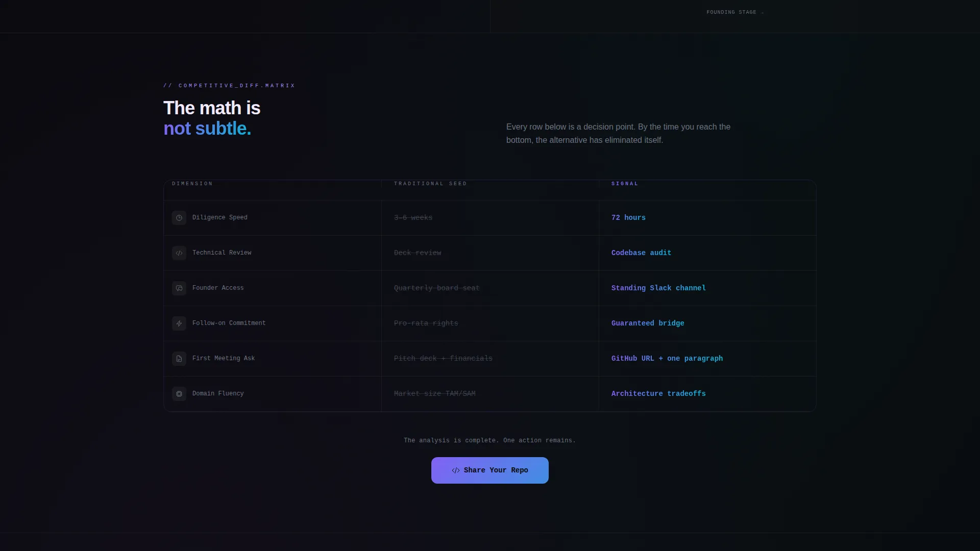The width and height of the screenshot is (980, 551).
Task: Click the Follow-on Commitment row label
Action: (x=229, y=323)
